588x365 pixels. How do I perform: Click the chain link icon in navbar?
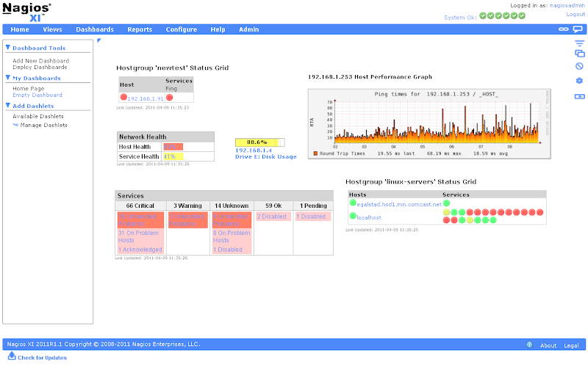564,29
